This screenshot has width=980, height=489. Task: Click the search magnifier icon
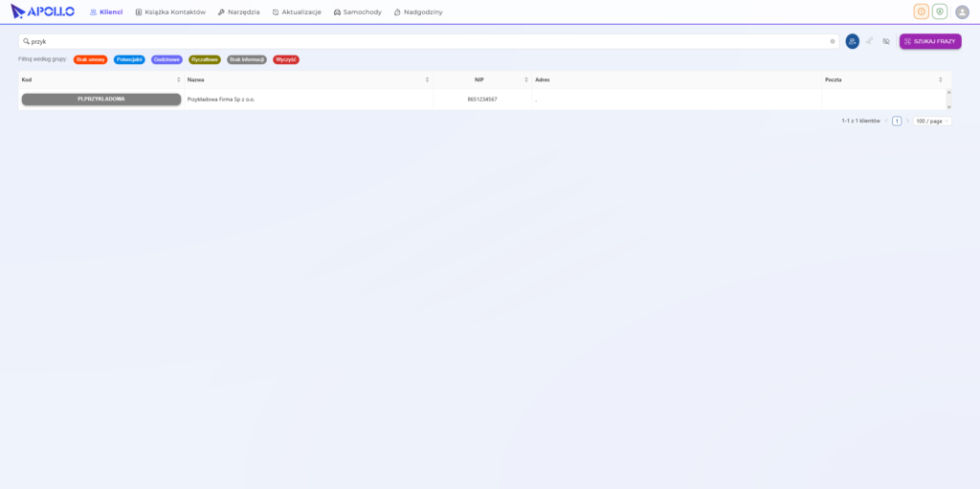[26, 41]
